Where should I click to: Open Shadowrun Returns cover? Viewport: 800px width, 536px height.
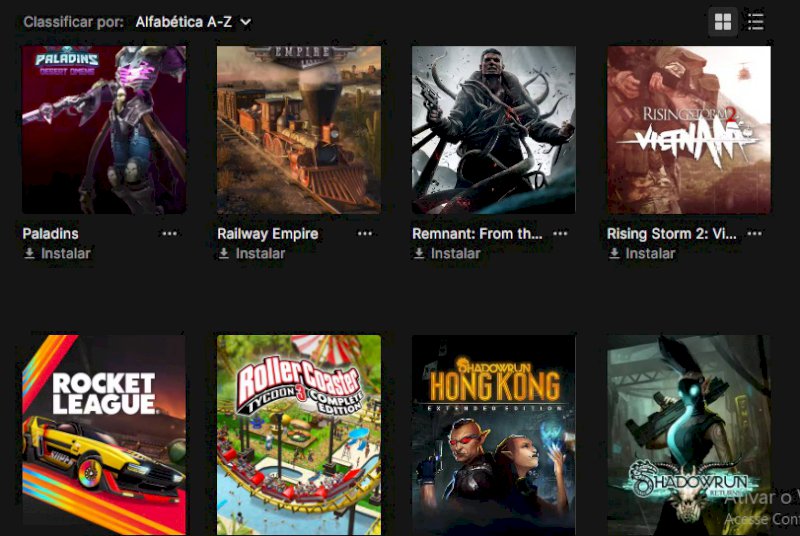[689, 435]
